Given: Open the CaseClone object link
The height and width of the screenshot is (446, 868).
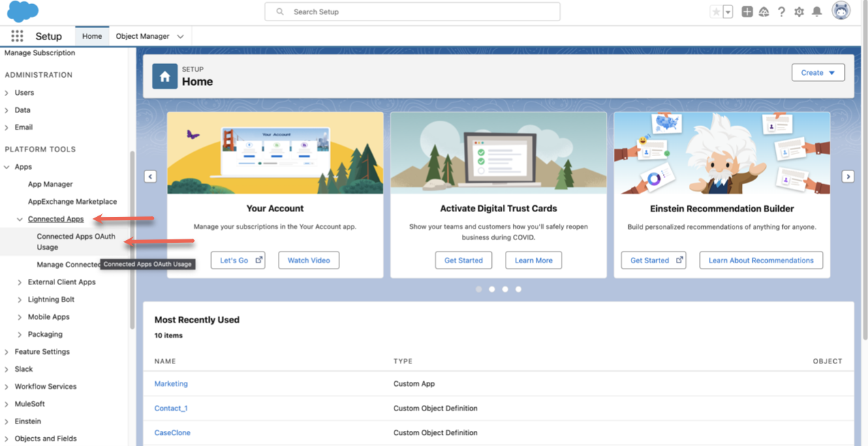Looking at the screenshot, I should click(x=172, y=433).
